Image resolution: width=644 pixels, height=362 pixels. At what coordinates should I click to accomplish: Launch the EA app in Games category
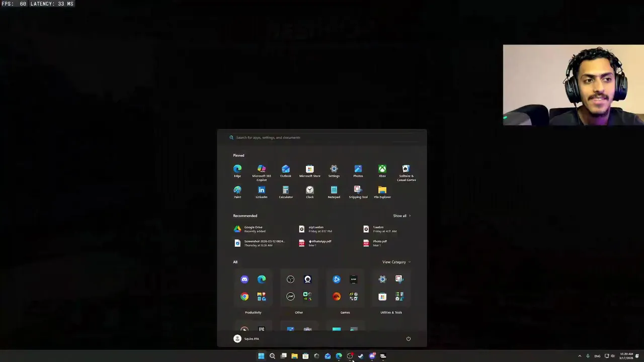click(337, 297)
